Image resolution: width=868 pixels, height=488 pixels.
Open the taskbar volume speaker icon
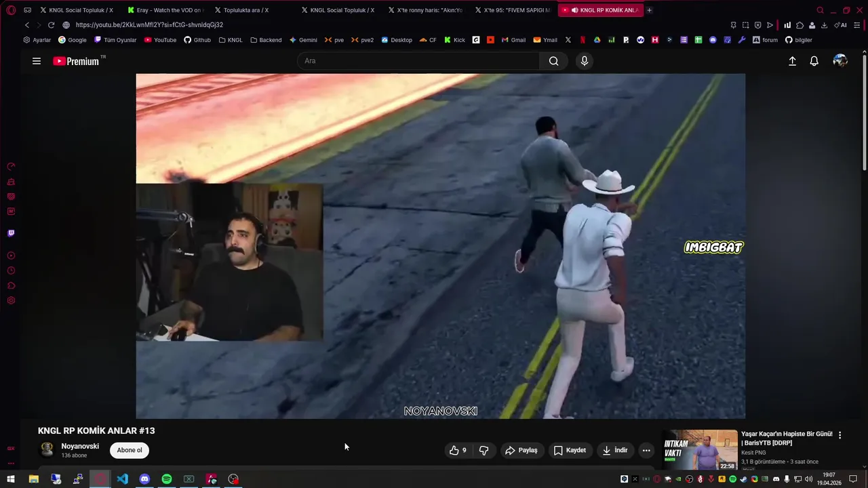pos(808,479)
